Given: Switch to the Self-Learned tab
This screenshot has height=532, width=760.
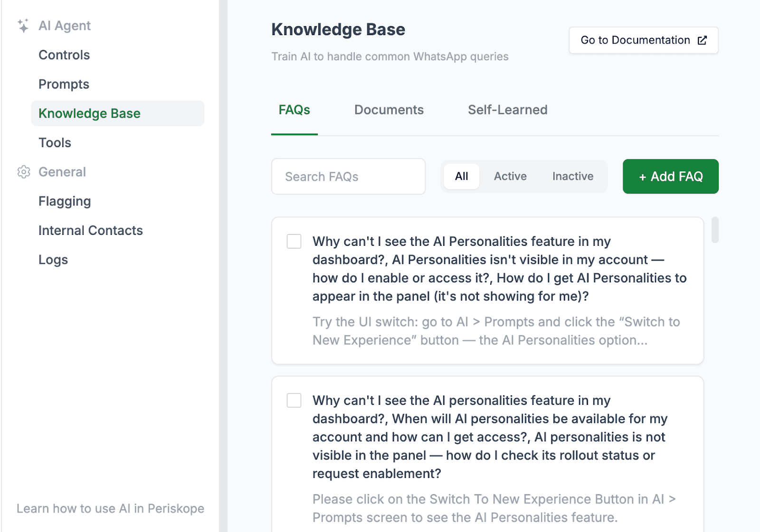Looking at the screenshot, I should click(x=507, y=110).
